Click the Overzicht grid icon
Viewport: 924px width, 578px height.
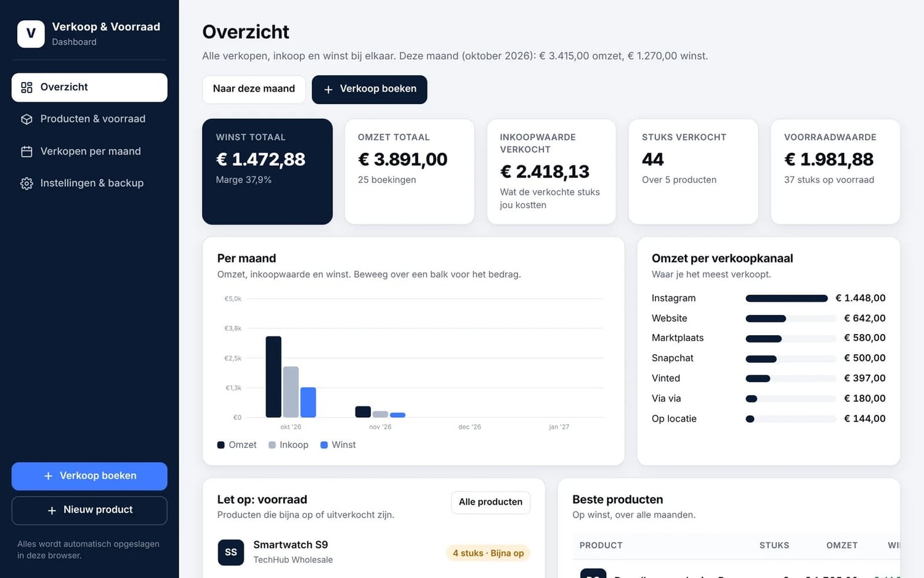[26, 88]
